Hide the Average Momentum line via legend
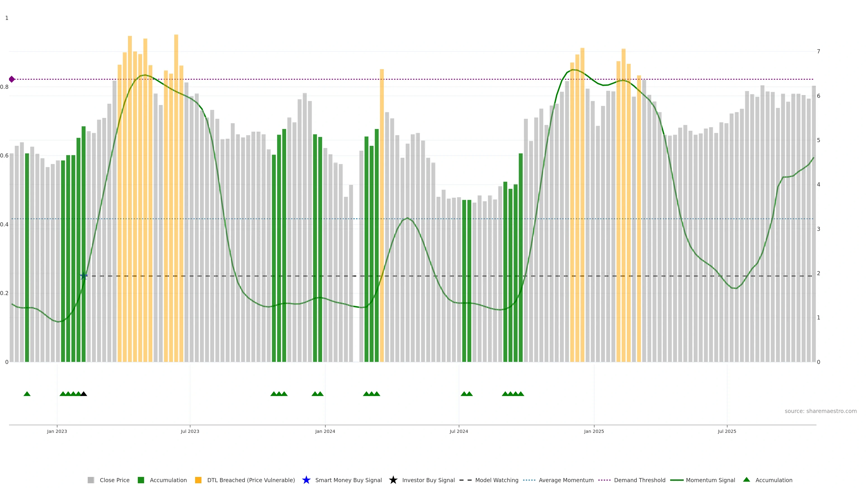Screen dimensions: 868x488 (566, 480)
